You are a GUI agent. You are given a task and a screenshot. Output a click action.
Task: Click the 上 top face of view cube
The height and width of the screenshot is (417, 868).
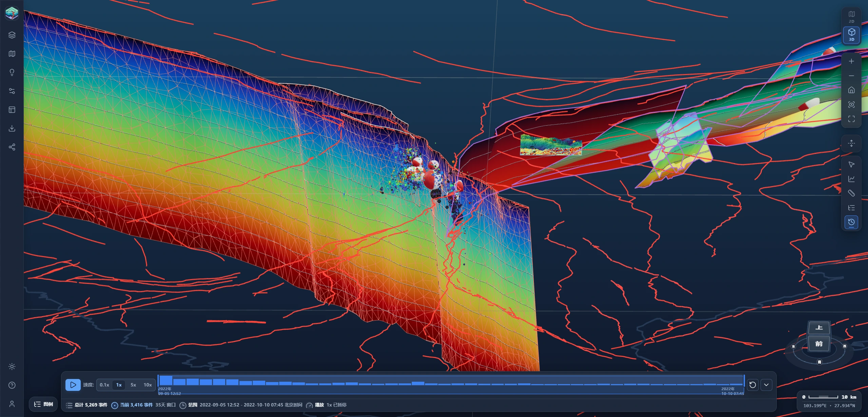pyautogui.click(x=819, y=328)
